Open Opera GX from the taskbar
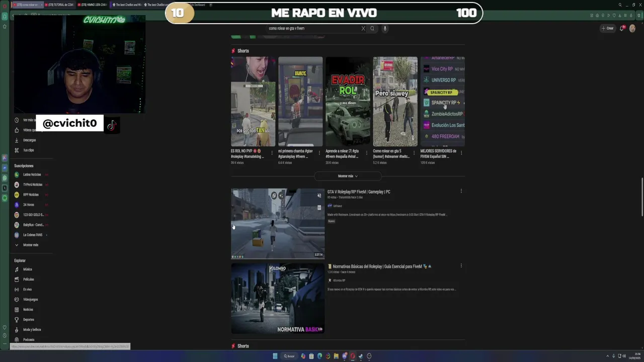 click(x=352, y=356)
